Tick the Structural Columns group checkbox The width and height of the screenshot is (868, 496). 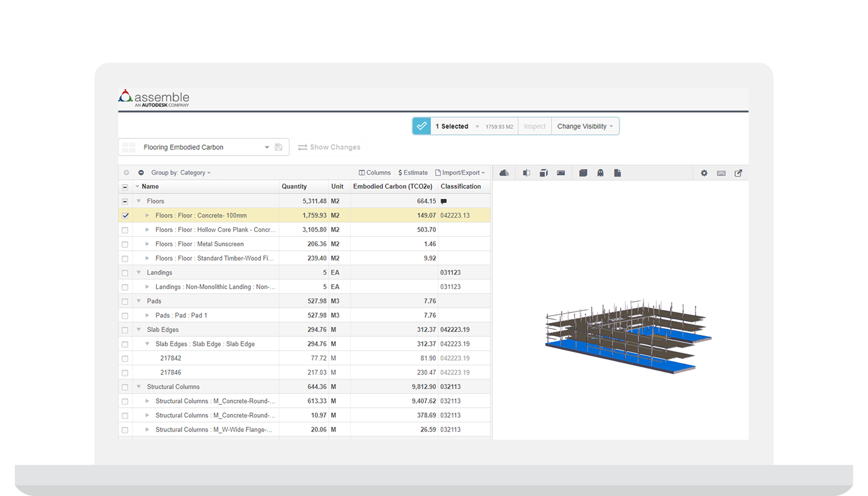pos(125,387)
